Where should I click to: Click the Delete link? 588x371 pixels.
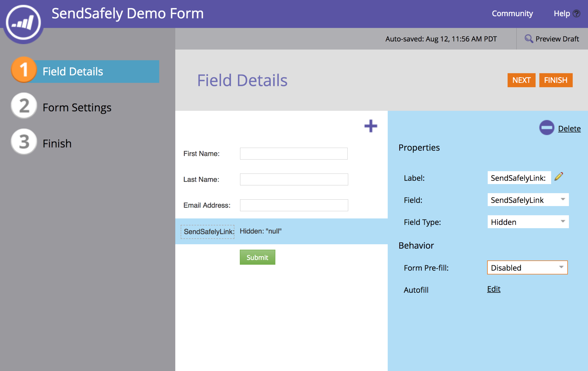point(569,128)
